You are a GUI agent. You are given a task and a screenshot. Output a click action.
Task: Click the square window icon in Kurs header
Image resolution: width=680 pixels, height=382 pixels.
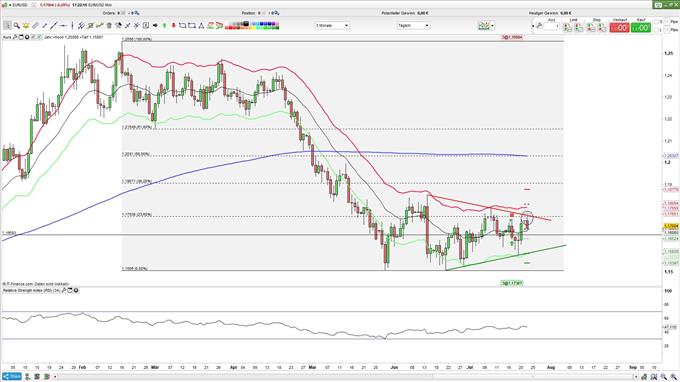(21, 37)
